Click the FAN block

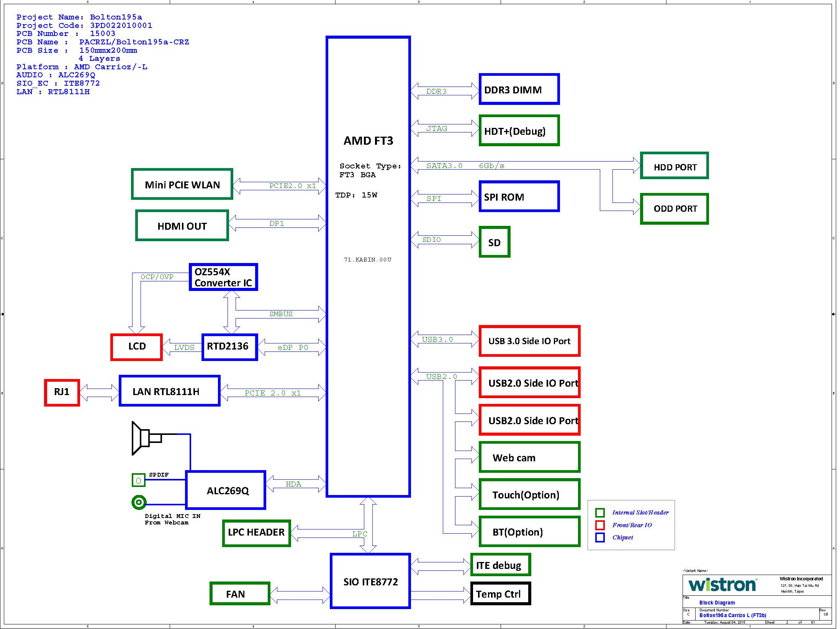(240, 593)
